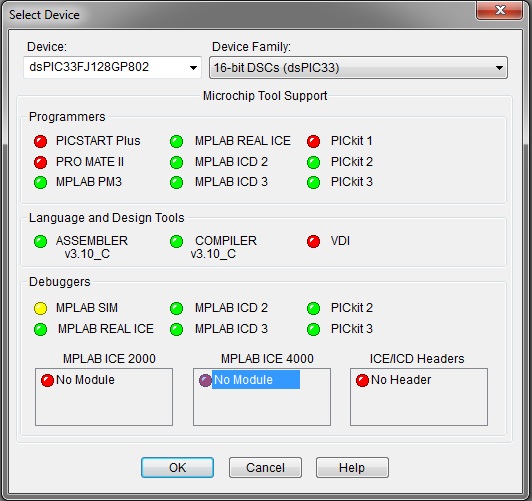
Task: Click the MPLAB SIM label
Action: point(87,308)
